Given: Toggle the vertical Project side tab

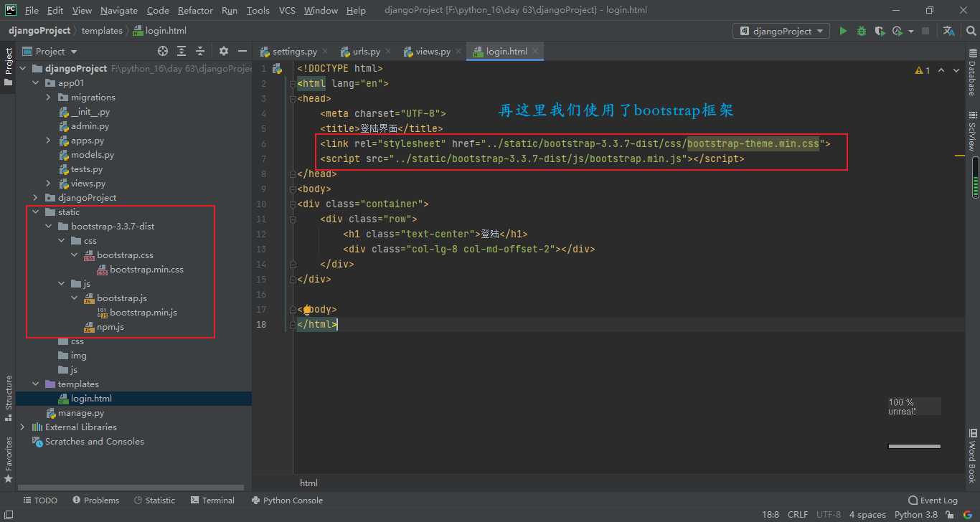Looking at the screenshot, I should (8, 67).
